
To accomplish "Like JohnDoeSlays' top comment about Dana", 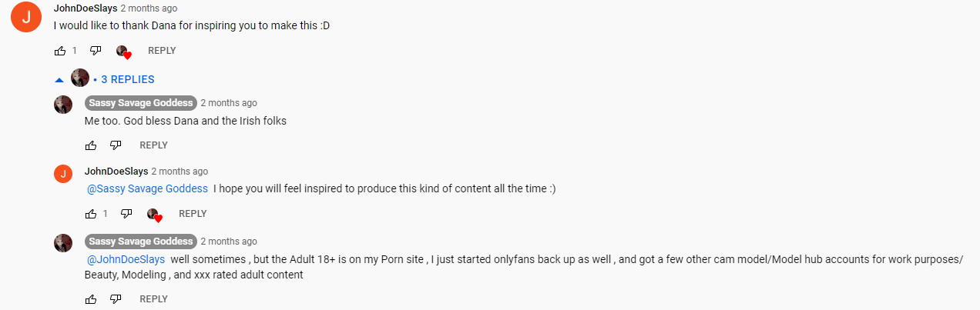I will pyautogui.click(x=60, y=51).
